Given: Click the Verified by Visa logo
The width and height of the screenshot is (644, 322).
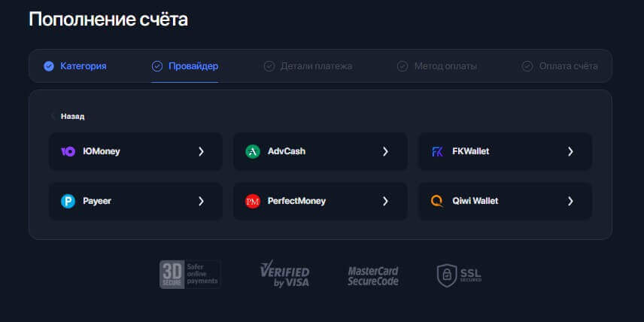Looking at the screenshot, I should click(x=284, y=275).
